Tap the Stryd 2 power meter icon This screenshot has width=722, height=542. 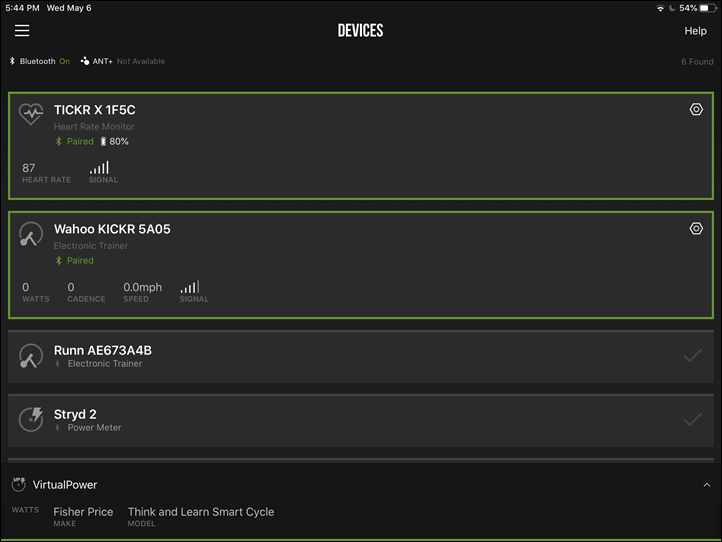point(31,419)
